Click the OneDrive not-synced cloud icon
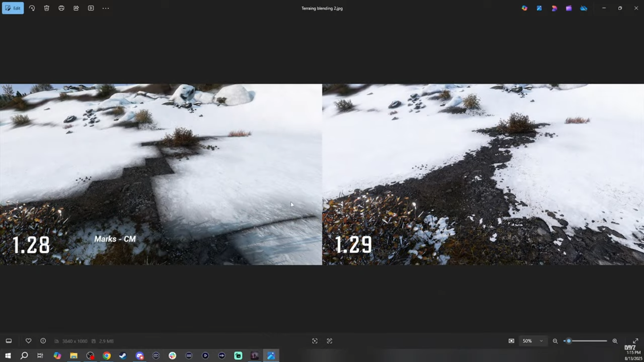The width and height of the screenshot is (644, 362). tap(584, 8)
